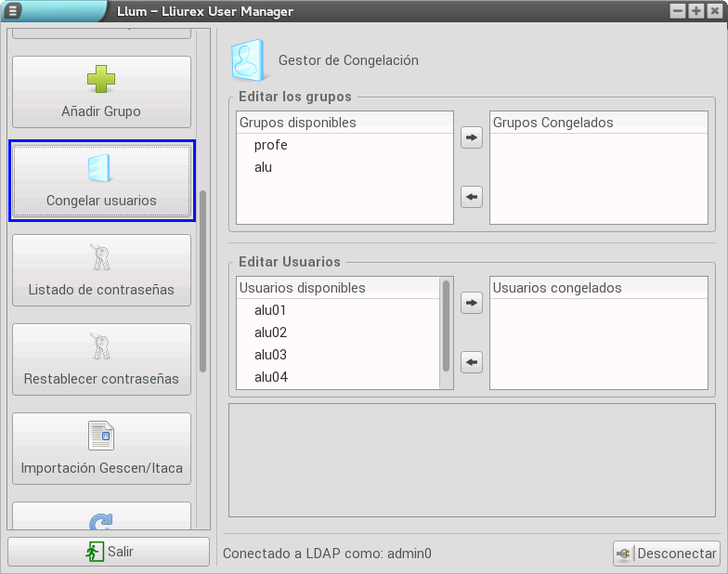This screenshot has height=574, width=728.
Task: Pick user alu04 in the list
Action: [x=270, y=377]
